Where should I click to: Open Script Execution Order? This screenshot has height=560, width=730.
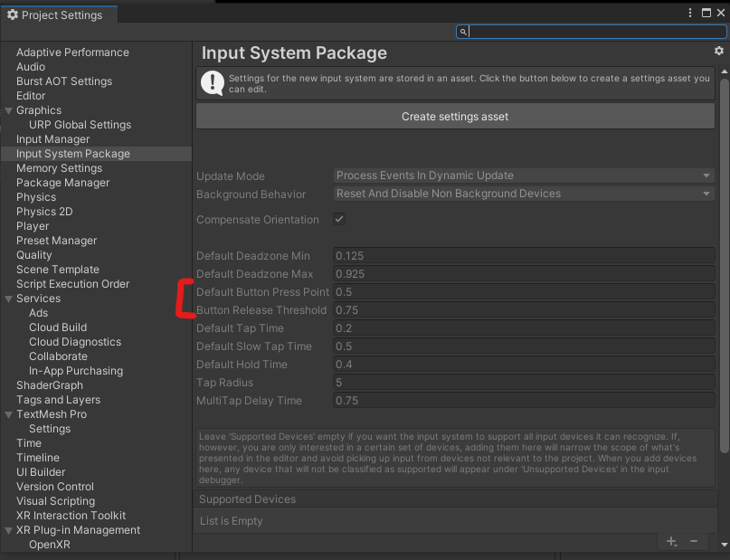pyautogui.click(x=72, y=283)
